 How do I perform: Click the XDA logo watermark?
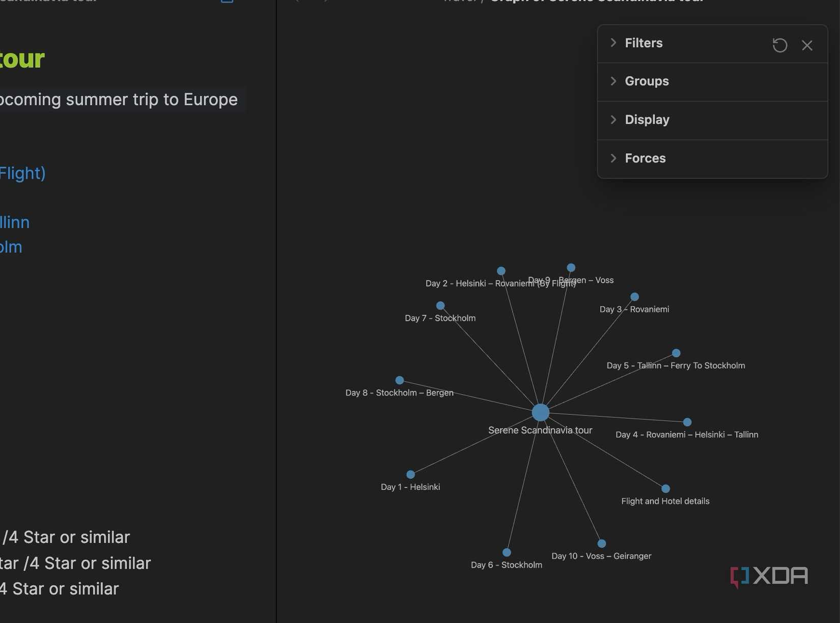click(x=769, y=576)
